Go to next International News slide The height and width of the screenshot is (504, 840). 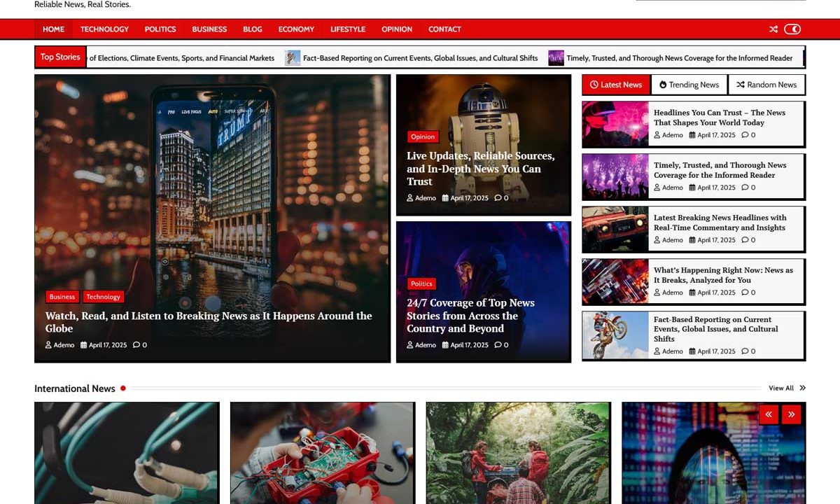[x=791, y=414]
